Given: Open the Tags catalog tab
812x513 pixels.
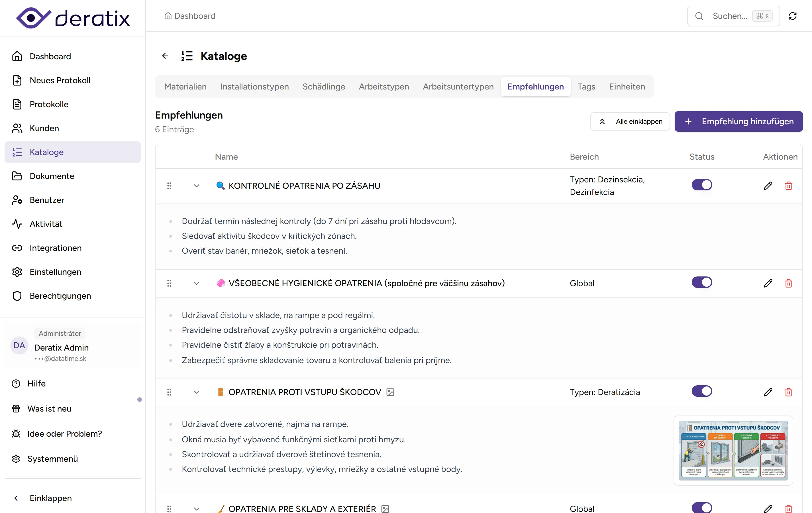Looking at the screenshot, I should pyautogui.click(x=586, y=87).
